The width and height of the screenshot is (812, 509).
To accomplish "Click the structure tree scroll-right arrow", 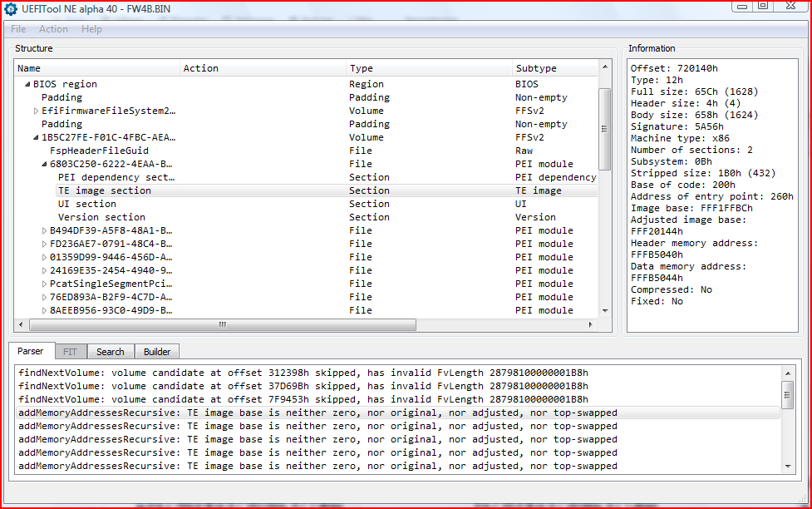I will click(590, 324).
